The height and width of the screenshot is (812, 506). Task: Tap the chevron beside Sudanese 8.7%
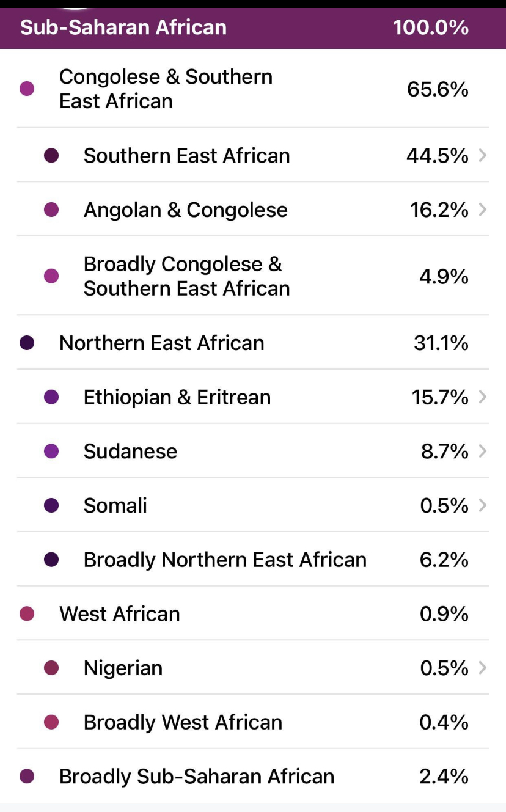483,452
